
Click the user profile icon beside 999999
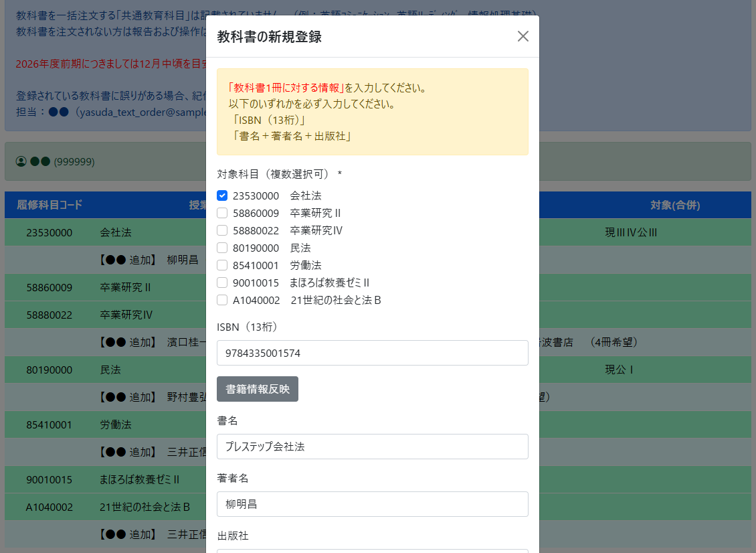[21, 161]
